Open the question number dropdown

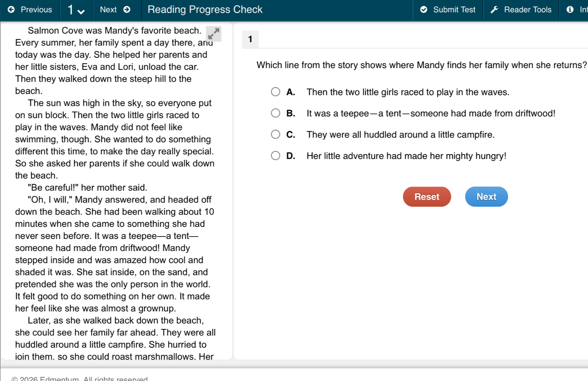(x=76, y=10)
